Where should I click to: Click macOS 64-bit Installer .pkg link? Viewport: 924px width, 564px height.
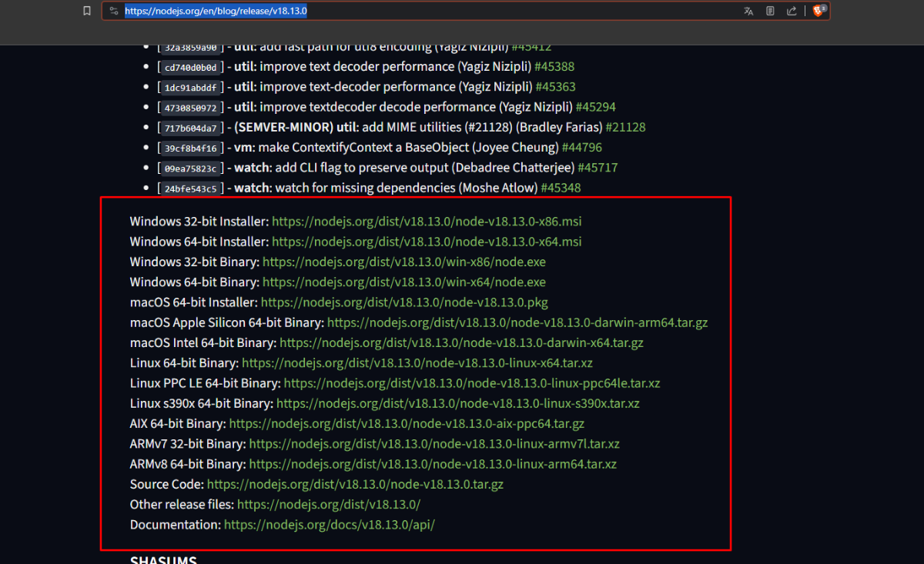(x=404, y=302)
